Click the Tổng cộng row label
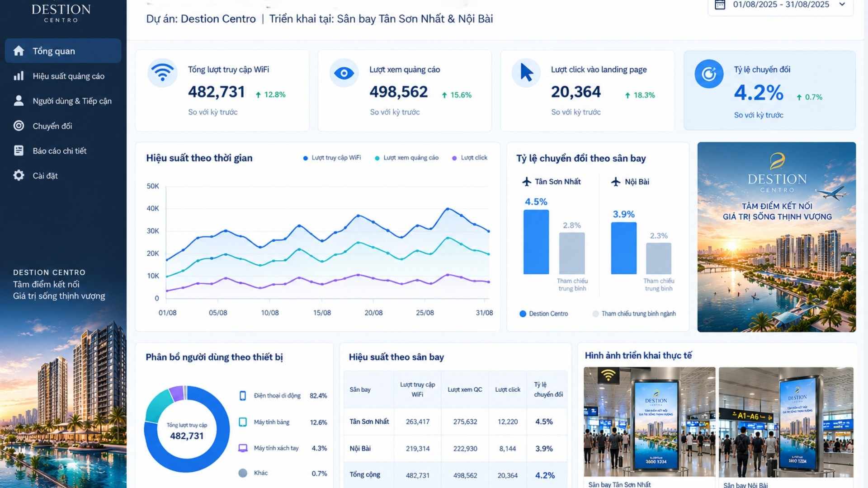868x488 pixels. coord(365,475)
